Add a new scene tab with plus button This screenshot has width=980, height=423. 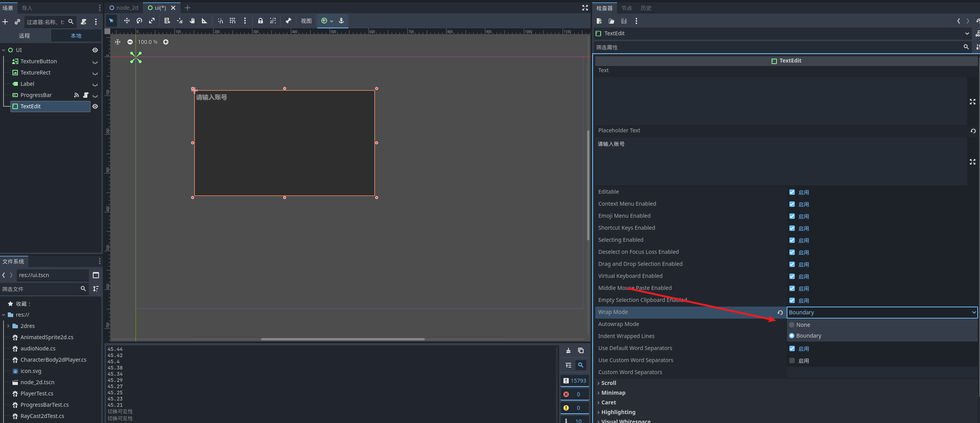[x=188, y=8]
